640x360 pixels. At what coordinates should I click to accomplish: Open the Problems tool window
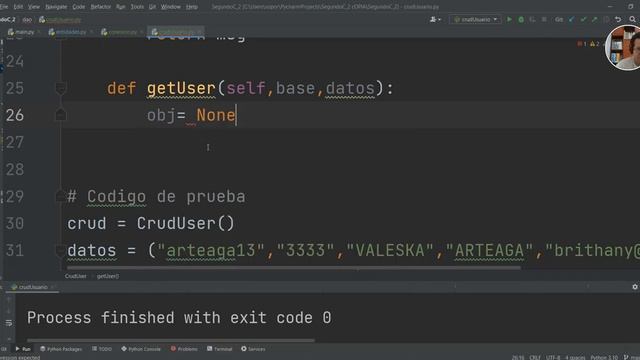[184, 349]
